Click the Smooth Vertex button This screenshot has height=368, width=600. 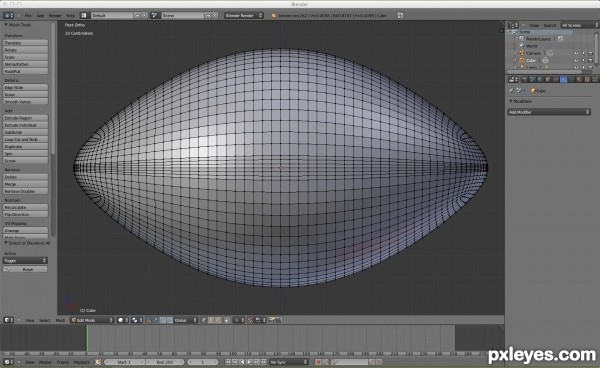coord(26,102)
